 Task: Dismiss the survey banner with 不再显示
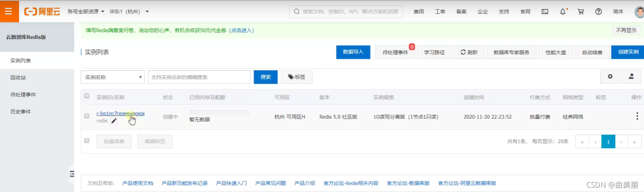(626, 30)
